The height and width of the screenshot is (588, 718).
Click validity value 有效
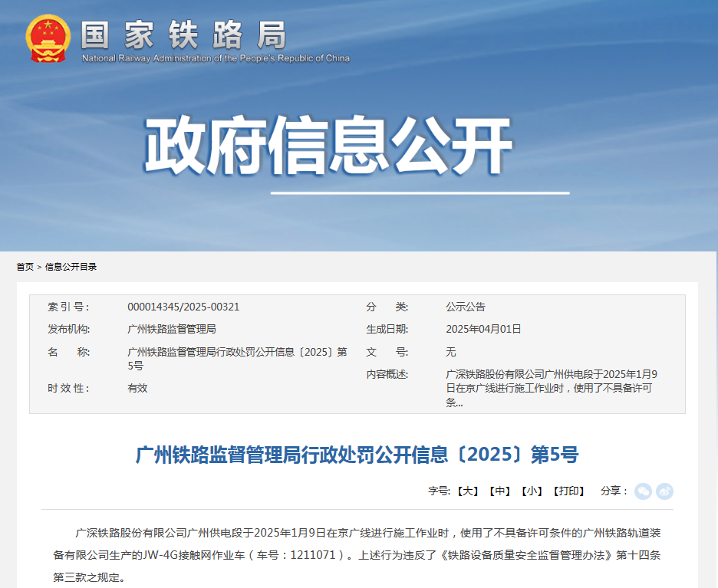coord(137,389)
